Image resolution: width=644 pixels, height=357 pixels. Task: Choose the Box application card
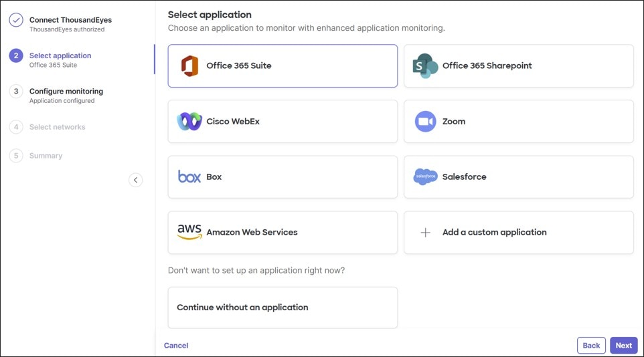pyautogui.click(x=283, y=177)
